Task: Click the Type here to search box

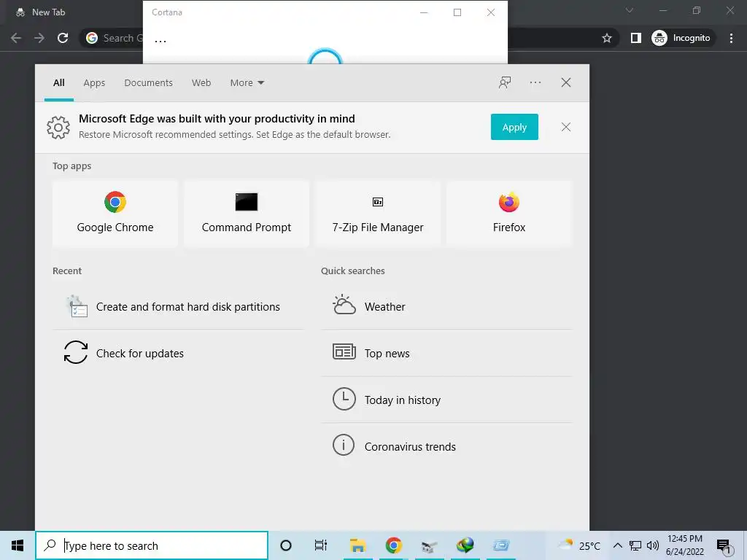Action: click(x=152, y=545)
